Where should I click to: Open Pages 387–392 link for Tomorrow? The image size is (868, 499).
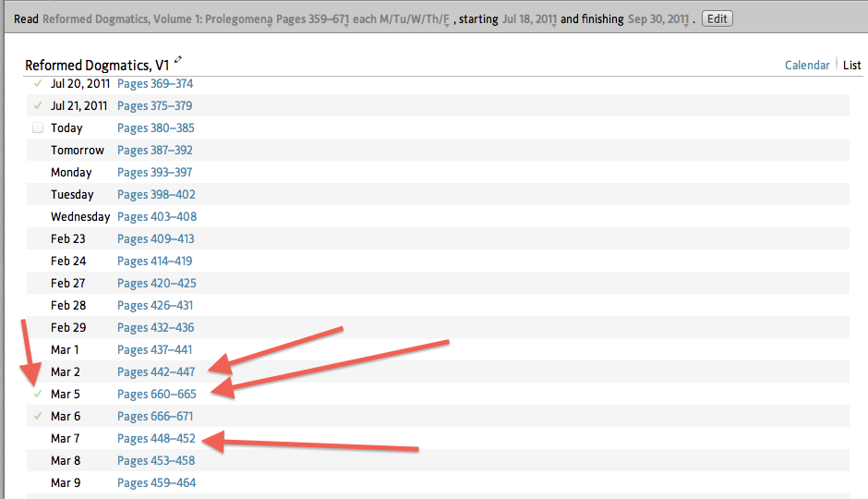(155, 150)
